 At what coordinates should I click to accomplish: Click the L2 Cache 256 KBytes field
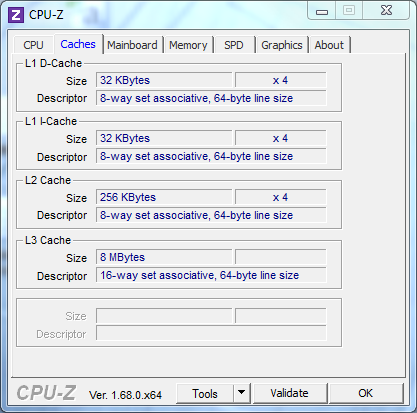(164, 197)
